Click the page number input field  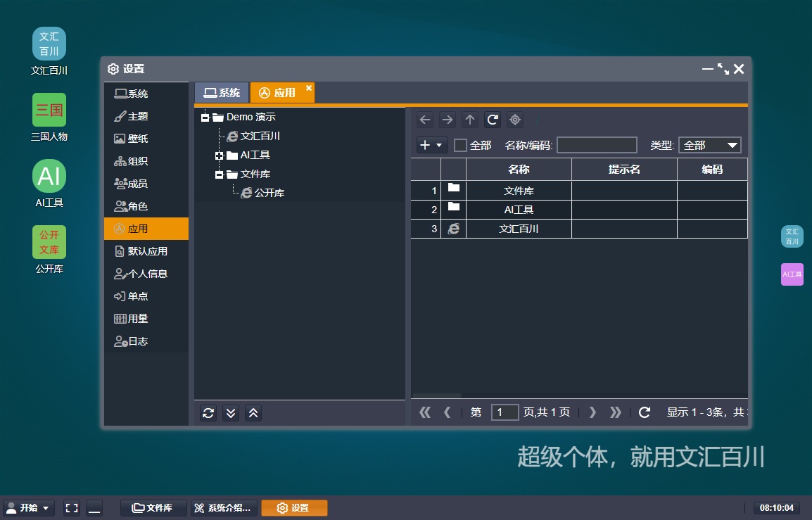pyautogui.click(x=505, y=412)
